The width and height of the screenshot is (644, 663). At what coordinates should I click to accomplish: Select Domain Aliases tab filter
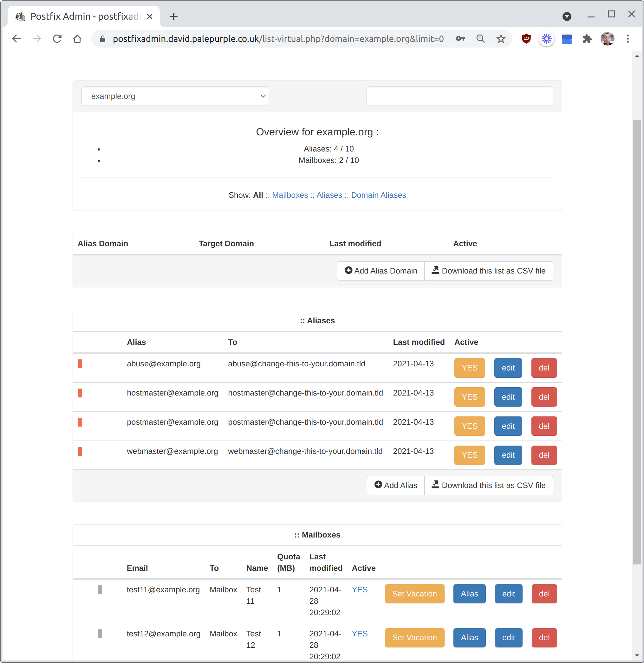[379, 195]
